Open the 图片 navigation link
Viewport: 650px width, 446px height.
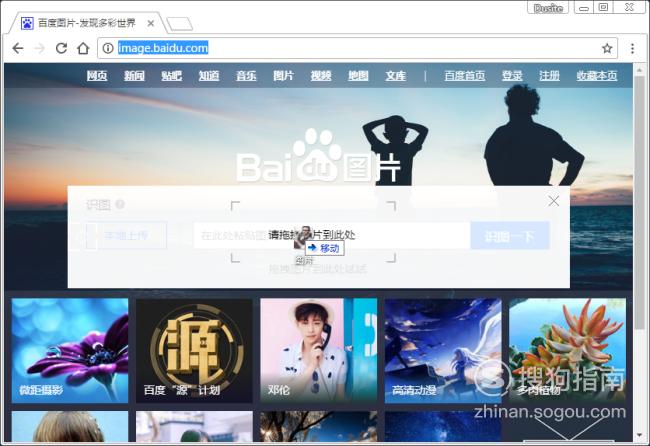[x=284, y=75]
